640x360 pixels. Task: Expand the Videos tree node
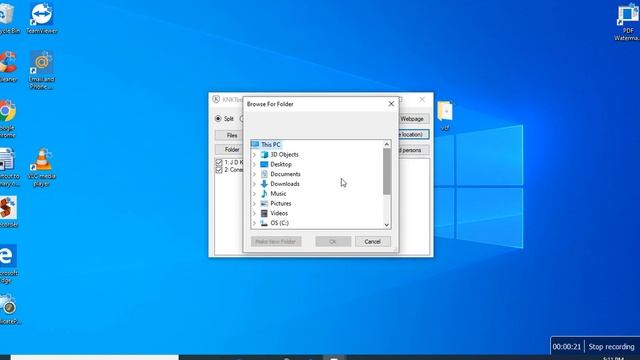click(x=255, y=213)
